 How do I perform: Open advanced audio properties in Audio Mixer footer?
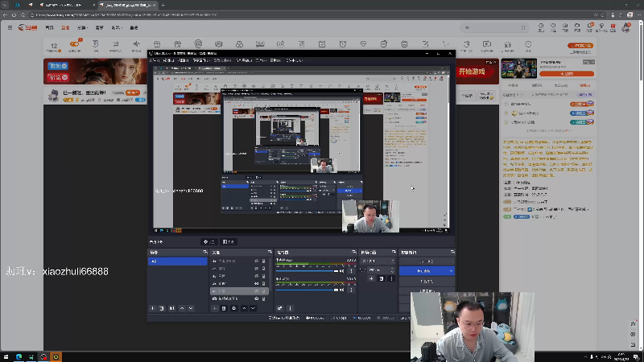point(279,308)
